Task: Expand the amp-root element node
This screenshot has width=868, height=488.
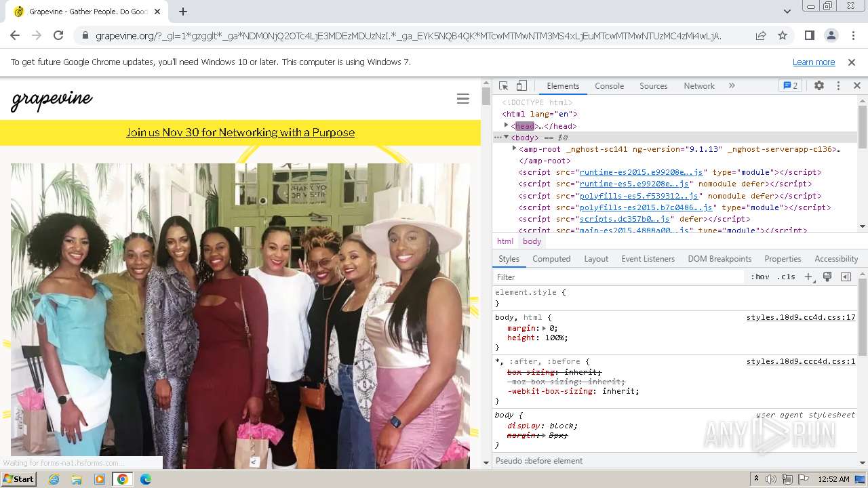Action: 514,148
